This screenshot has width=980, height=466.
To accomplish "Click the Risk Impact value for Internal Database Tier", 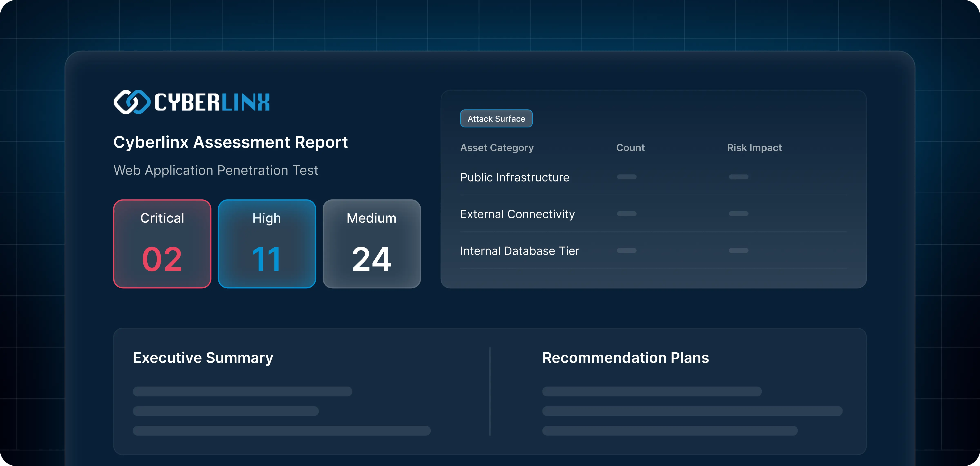I will point(738,251).
